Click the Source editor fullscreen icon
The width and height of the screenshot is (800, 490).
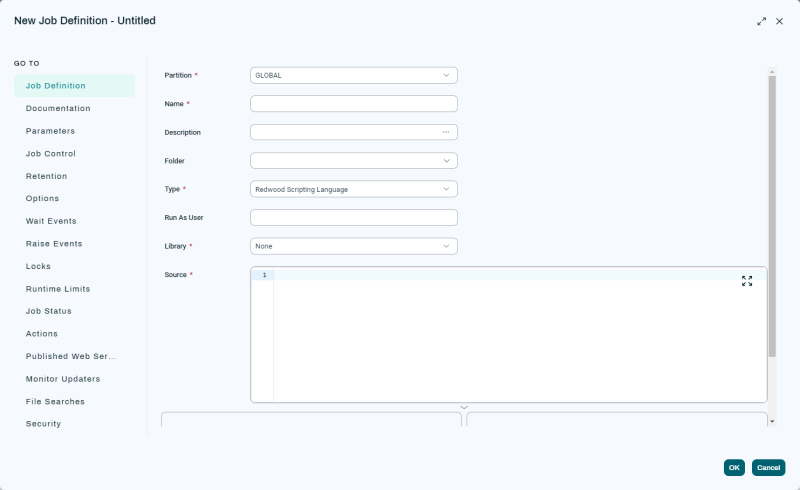(747, 281)
